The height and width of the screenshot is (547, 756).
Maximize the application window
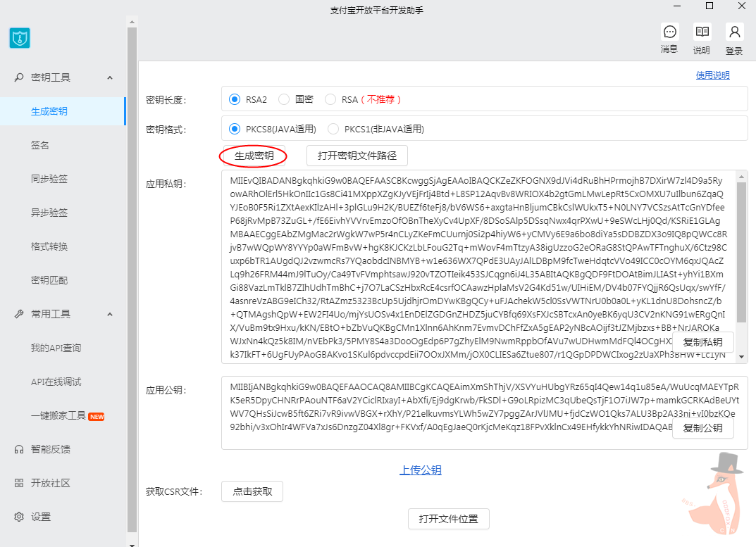709,6
